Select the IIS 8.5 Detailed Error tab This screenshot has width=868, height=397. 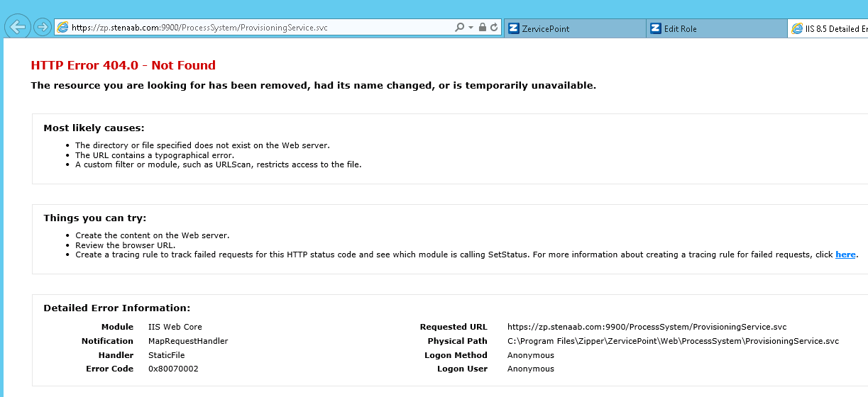point(830,29)
